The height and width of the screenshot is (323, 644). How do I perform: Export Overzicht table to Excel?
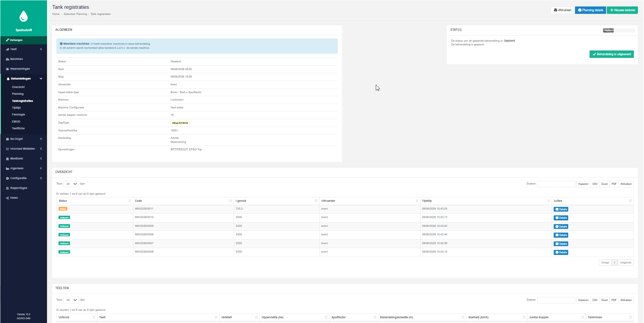[604, 184]
